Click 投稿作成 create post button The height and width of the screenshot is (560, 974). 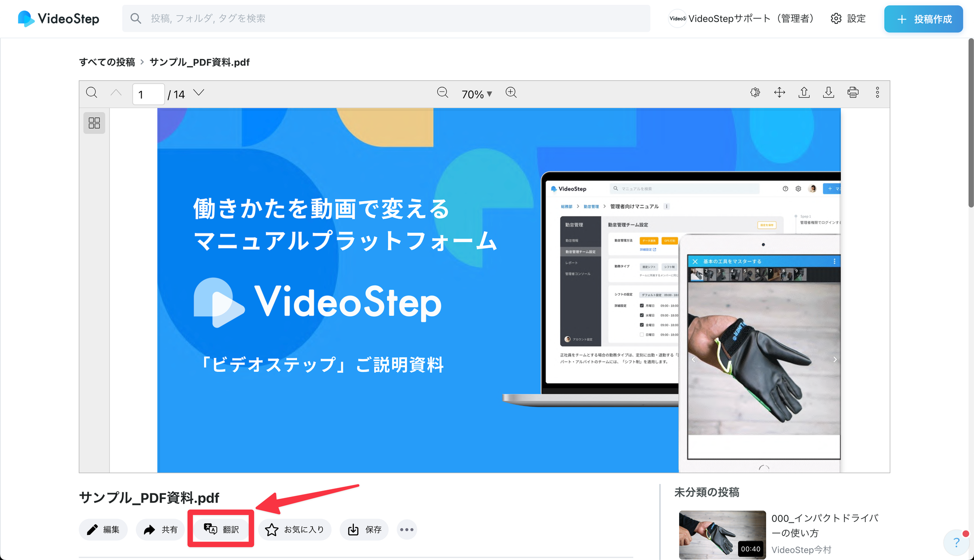click(924, 19)
